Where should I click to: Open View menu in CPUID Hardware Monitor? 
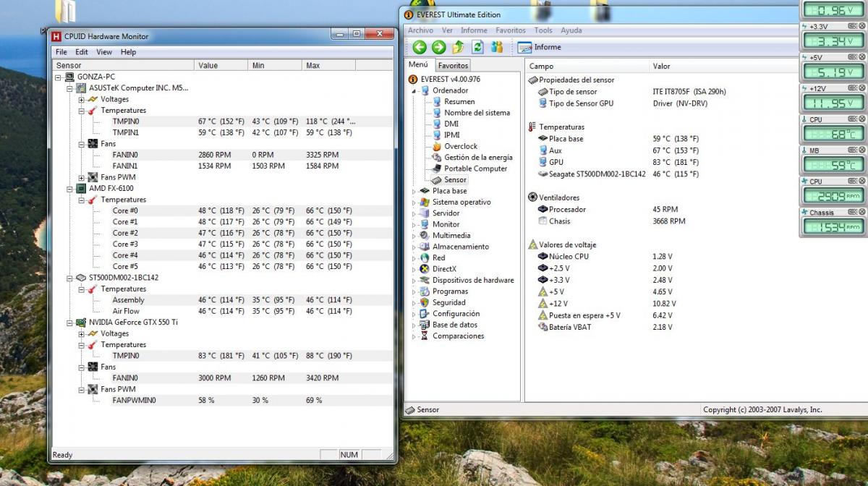[x=104, y=52]
